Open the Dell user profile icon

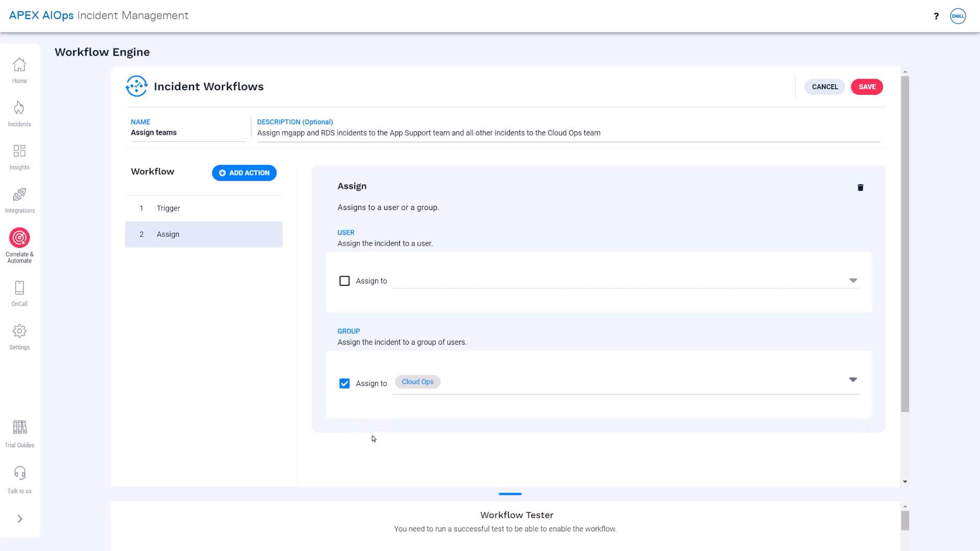(x=958, y=16)
